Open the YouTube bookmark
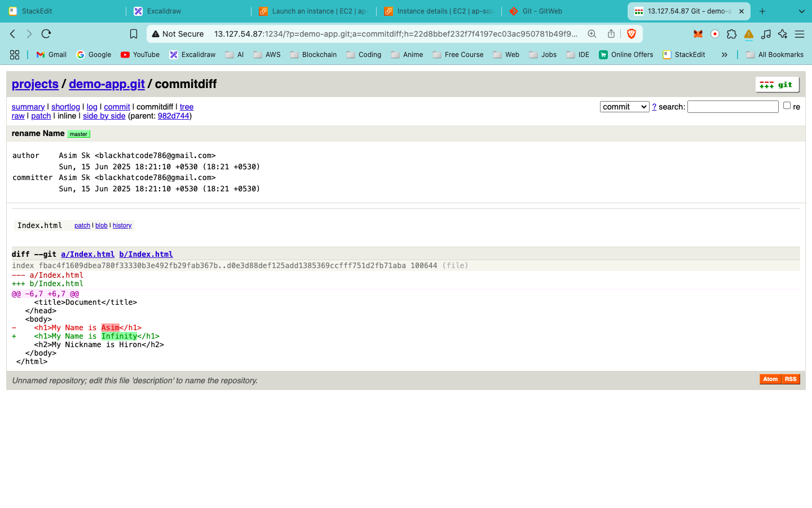Screen dimensions: 812x508 point(140,55)
